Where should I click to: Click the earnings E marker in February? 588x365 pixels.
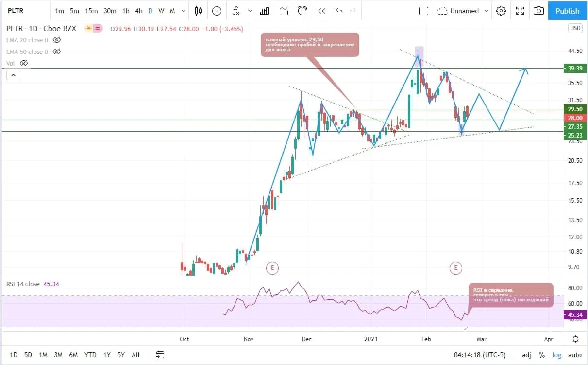coord(455,267)
